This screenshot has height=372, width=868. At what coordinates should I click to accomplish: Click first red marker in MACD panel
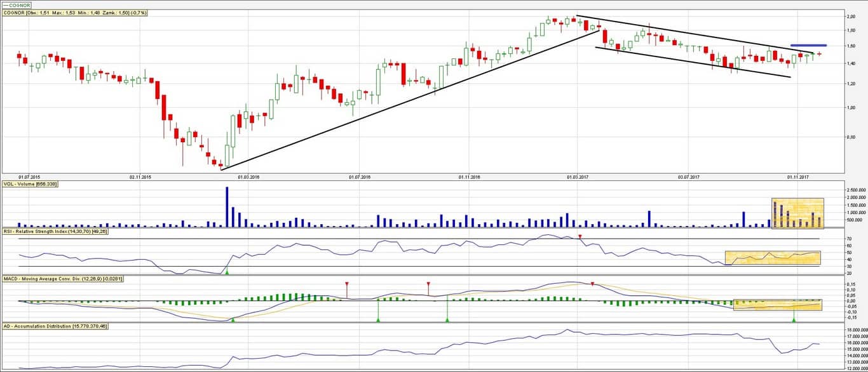[x=346, y=284]
